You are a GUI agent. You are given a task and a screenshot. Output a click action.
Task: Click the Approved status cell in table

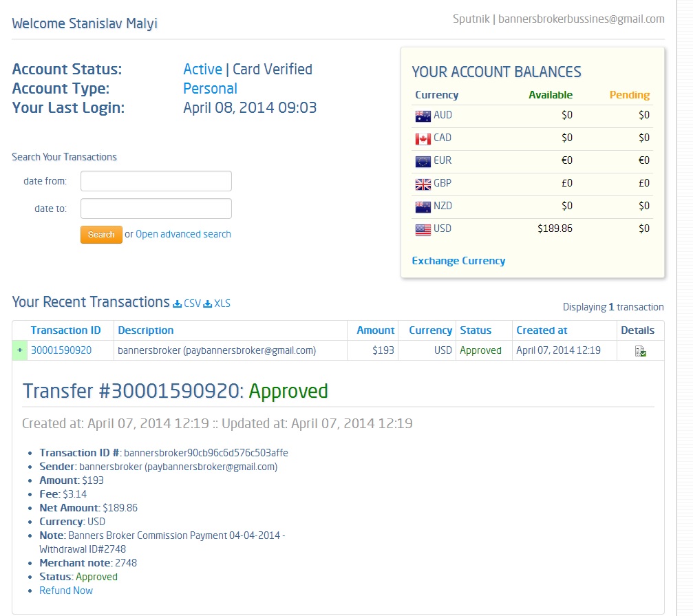click(x=480, y=350)
